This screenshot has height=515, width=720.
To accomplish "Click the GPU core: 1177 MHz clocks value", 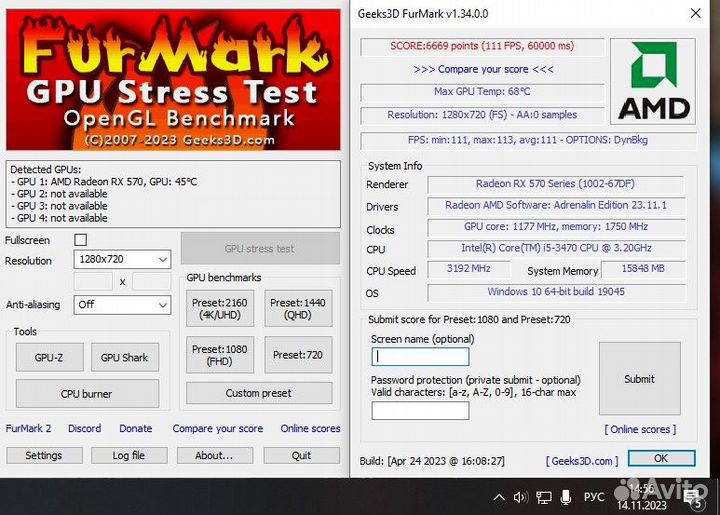I will [x=556, y=227].
